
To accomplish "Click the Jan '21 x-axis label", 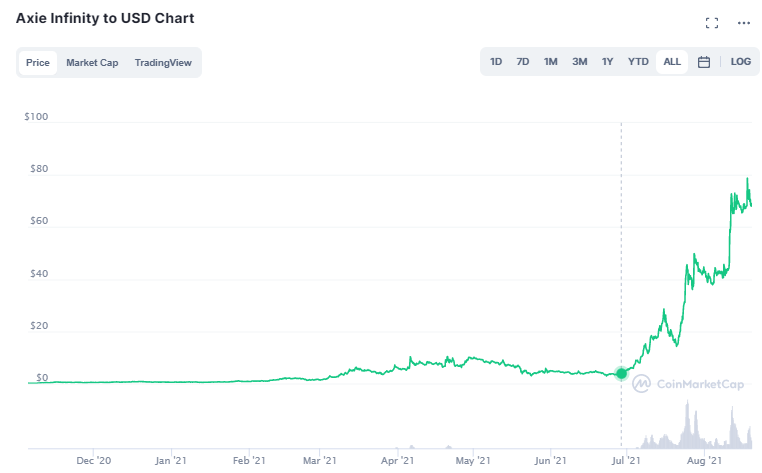I will coord(171,460).
